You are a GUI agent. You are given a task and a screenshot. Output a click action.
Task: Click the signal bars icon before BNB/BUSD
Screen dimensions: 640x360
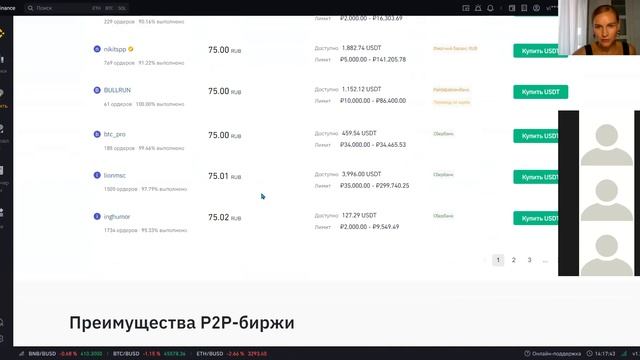(x=21, y=353)
